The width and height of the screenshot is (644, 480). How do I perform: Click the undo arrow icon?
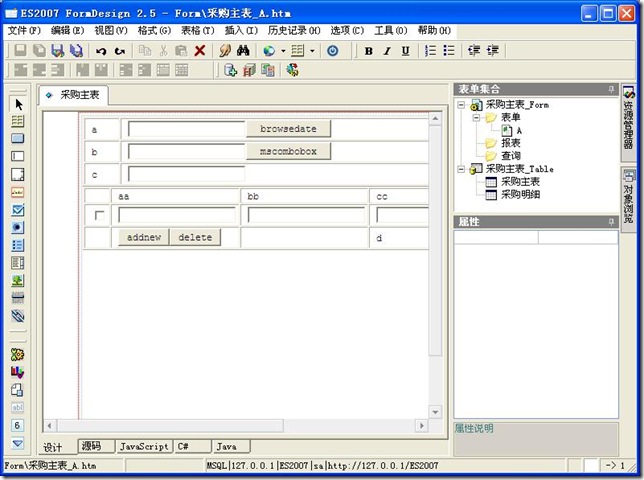tap(101, 50)
